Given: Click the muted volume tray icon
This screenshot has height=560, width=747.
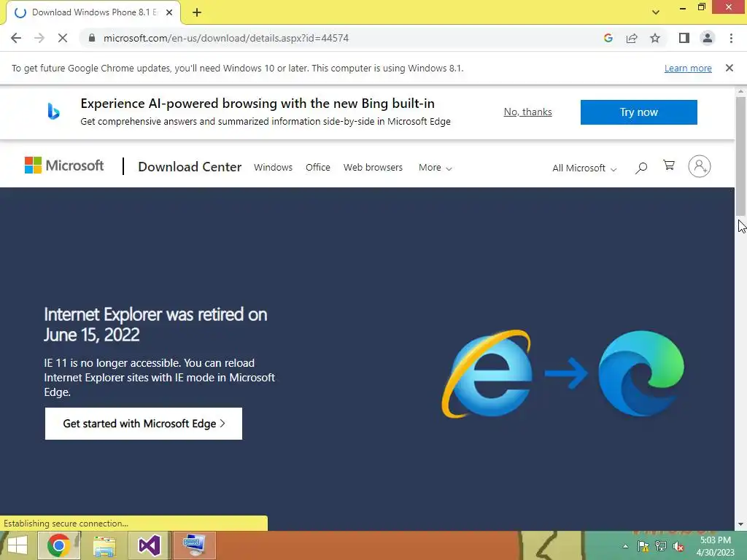Looking at the screenshot, I should pyautogui.click(x=678, y=546).
